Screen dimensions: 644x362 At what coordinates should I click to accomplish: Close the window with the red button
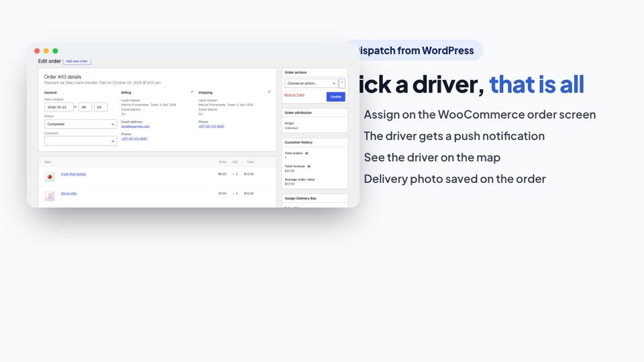tap(37, 51)
